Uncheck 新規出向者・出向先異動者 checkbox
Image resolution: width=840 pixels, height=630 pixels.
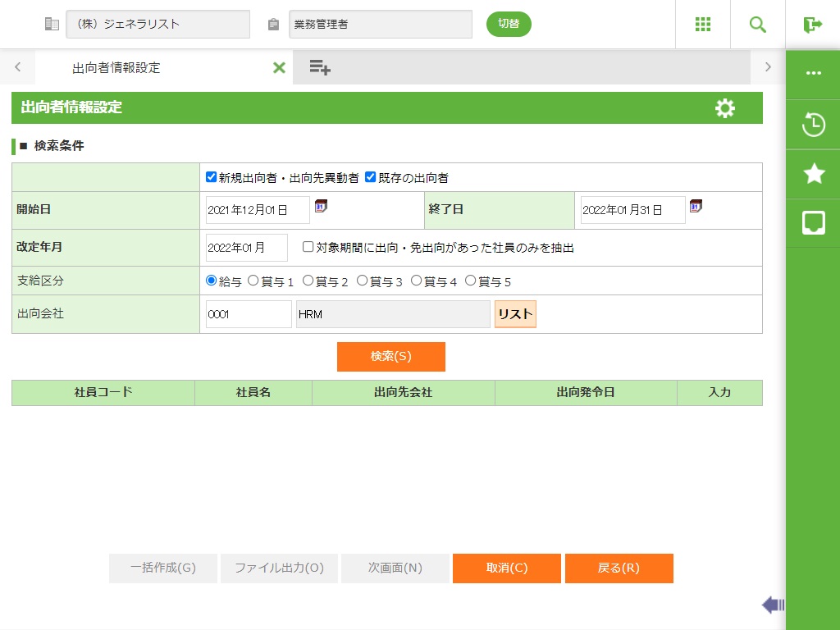[x=211, y=177]
